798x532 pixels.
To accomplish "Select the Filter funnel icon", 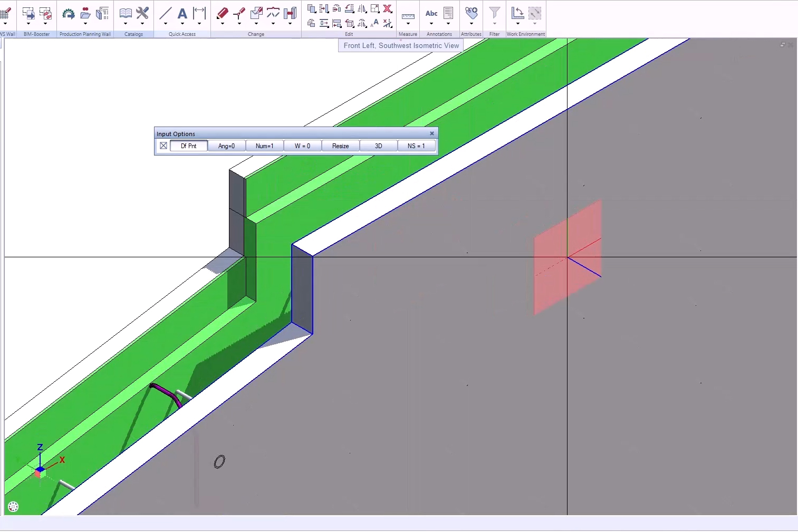I will click(x=494, y=13).
